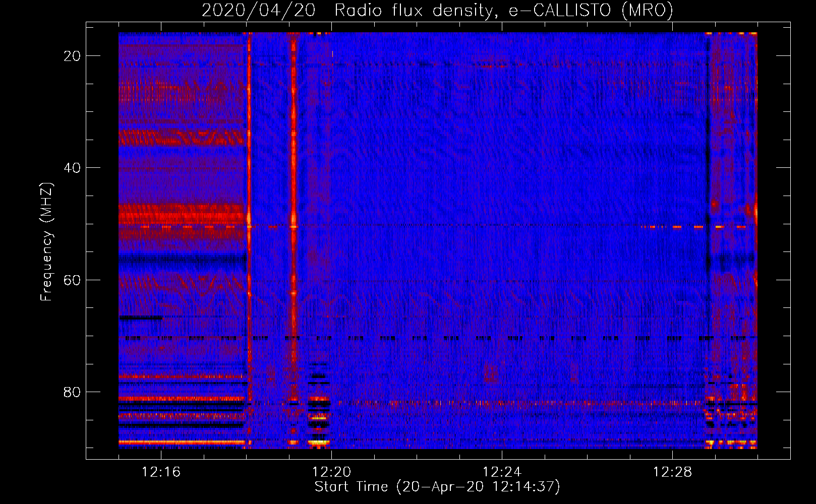Viewport: 816px width, 504px height.
Task: Select the 12:16 time tick label
Action: 161,472
